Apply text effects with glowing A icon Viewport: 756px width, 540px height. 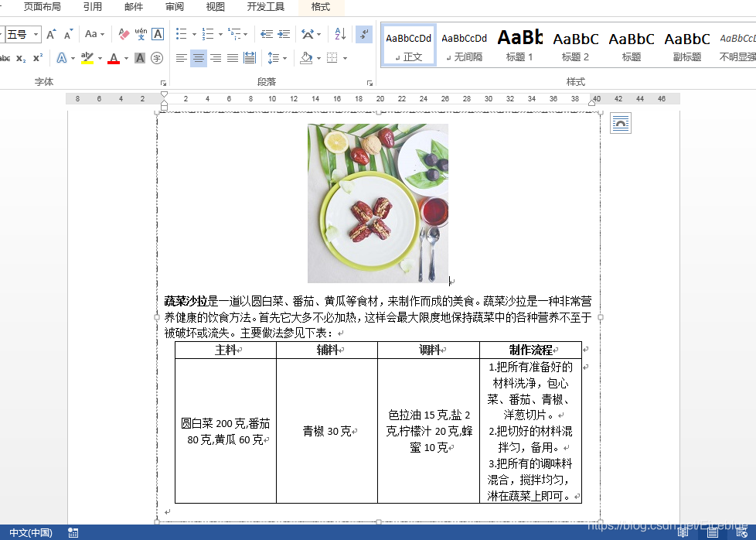61,58
